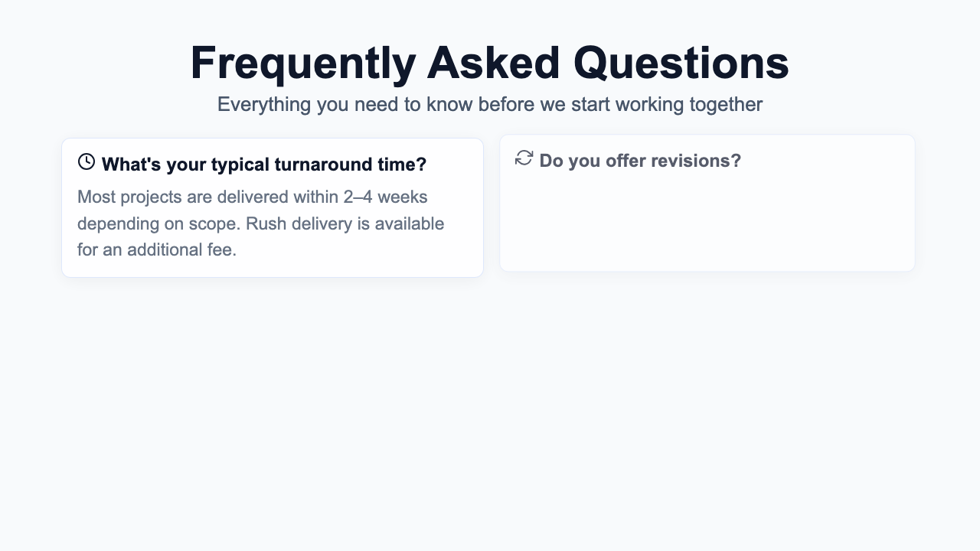Image resolution: width=980 pixels, height=551 pixels.
Task: Click "Rush delivery is available" sentence
Action: pos(345,223)
